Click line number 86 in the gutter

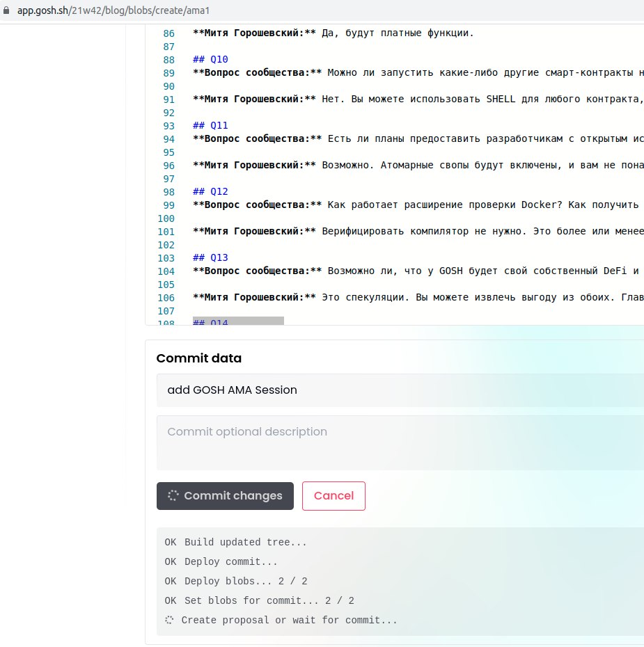click(x=168, y=33)
